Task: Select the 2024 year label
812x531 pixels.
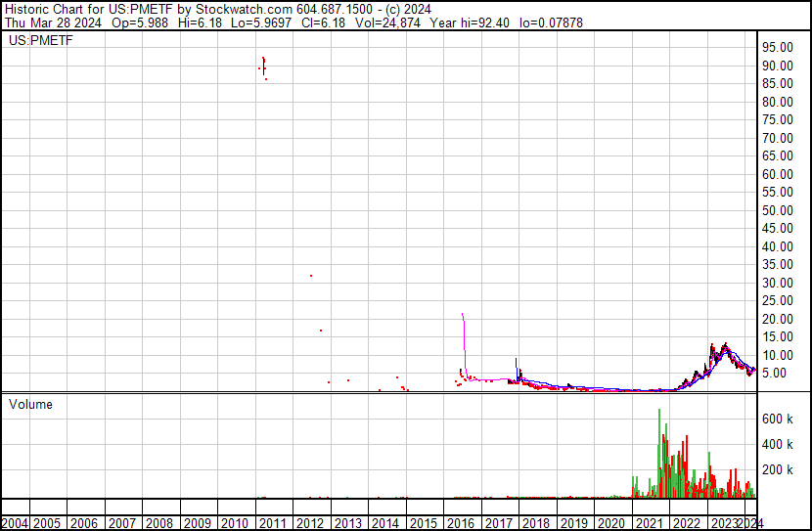Action: coord(748,523)
